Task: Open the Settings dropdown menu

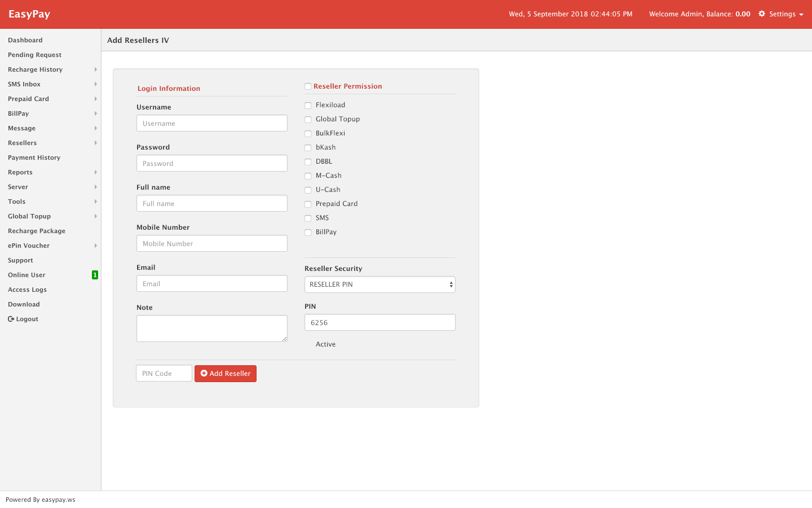Action: click(781, 14)
